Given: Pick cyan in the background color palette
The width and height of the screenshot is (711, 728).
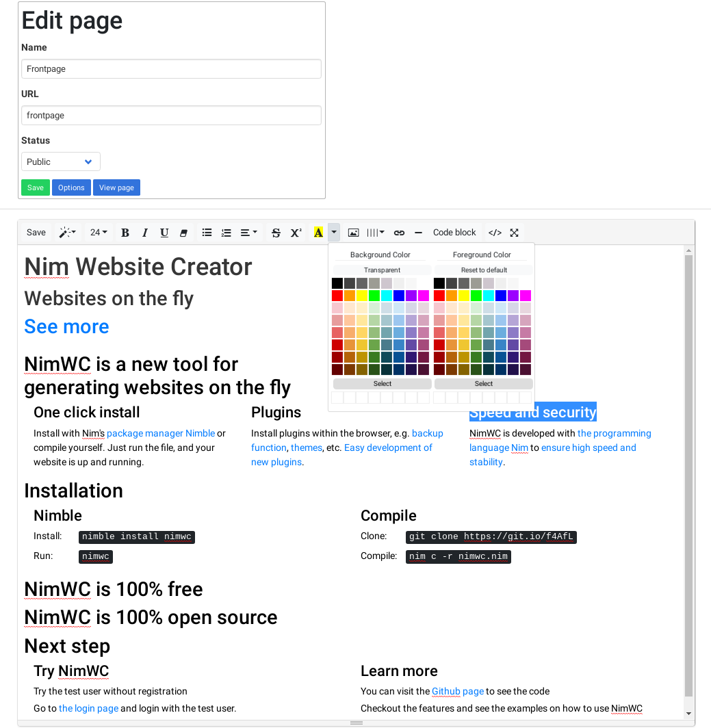Looking at the screenshot, I should (x=387, y=296).
